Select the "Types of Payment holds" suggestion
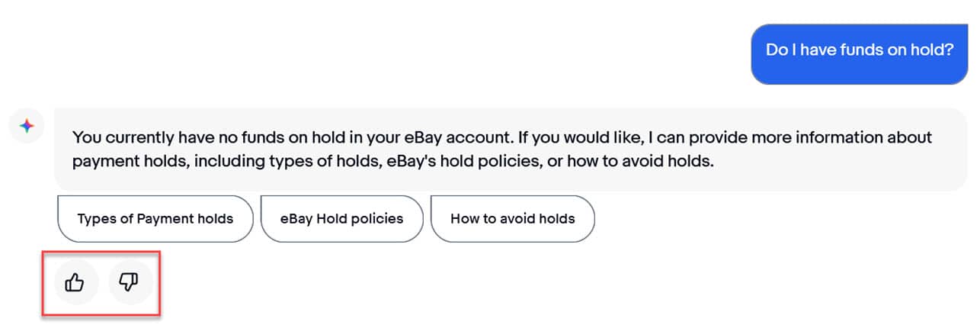The height and width of the screenshot is (325, 980). [x=155, y=219]
